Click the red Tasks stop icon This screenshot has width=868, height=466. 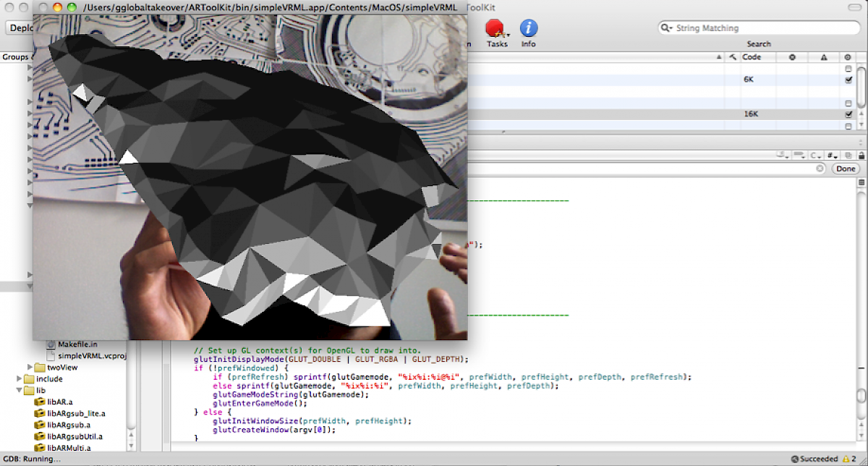click(x=495, y=29)
